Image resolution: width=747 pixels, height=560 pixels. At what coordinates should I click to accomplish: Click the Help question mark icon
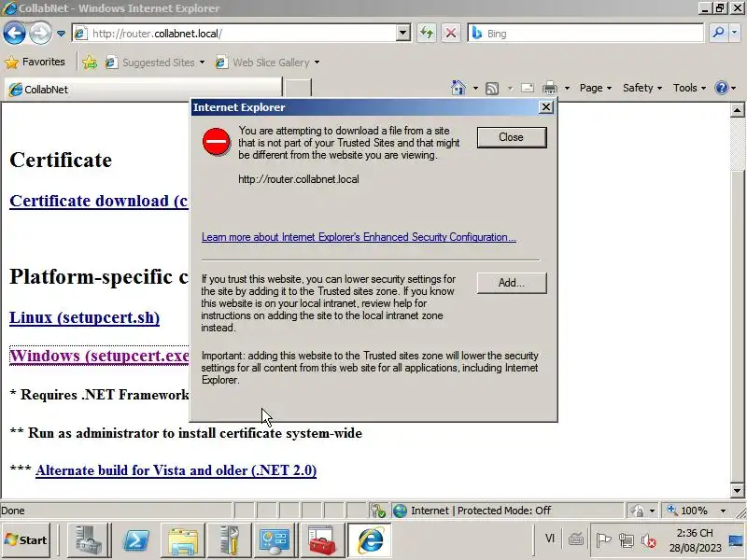[721, 88]
